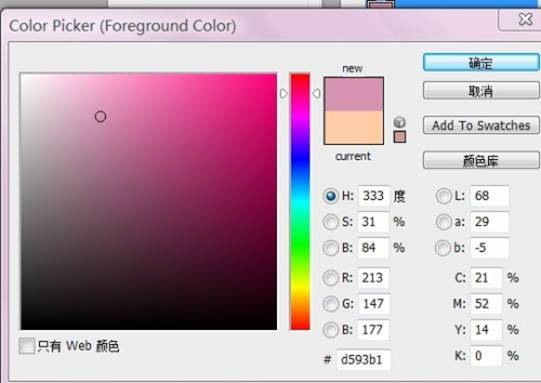Click the circular marker in the color field

tap(100, 117)
